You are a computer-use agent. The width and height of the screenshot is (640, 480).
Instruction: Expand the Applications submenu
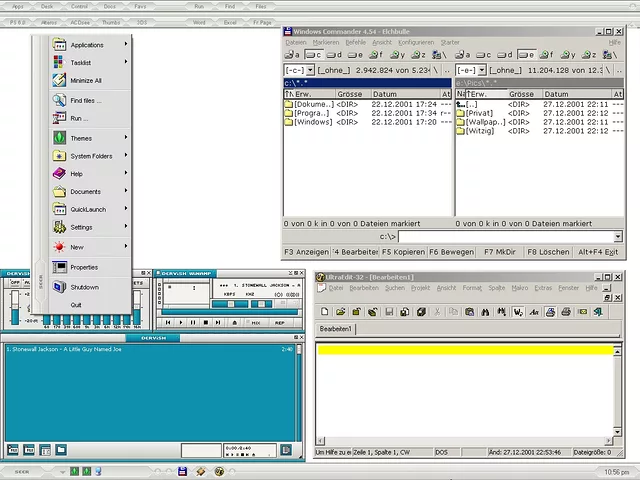tap(87, 45)
